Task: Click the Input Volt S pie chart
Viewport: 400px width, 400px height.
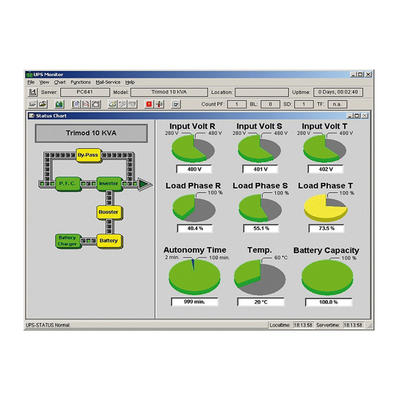Action: 259,149
